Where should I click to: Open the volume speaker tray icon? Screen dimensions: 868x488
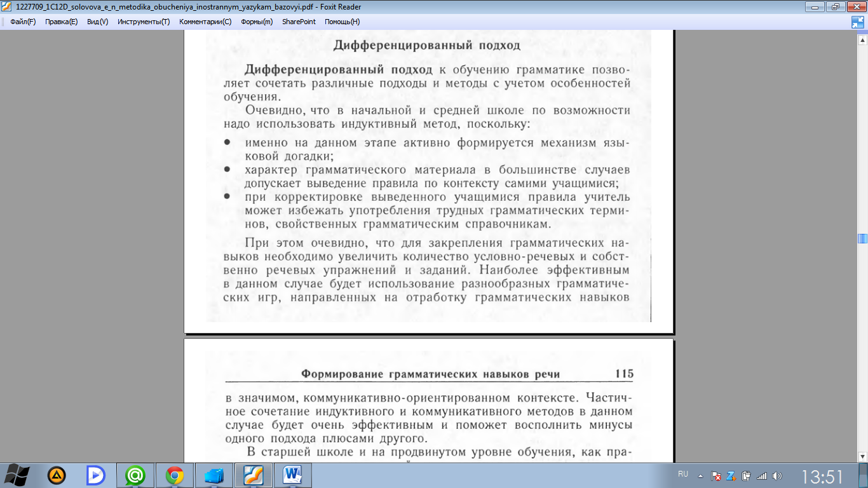pos(776,475)
